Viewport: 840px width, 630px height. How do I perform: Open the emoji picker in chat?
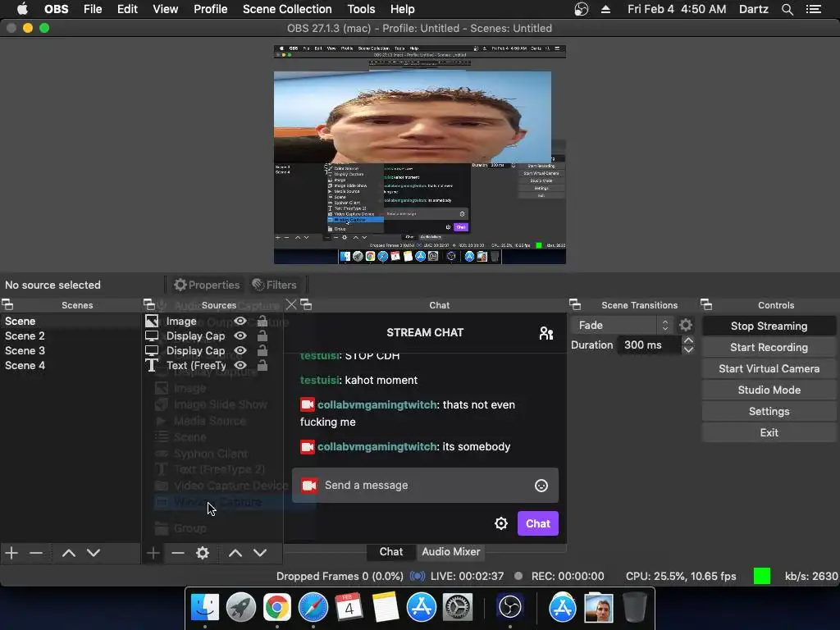(x=541, y=486)
